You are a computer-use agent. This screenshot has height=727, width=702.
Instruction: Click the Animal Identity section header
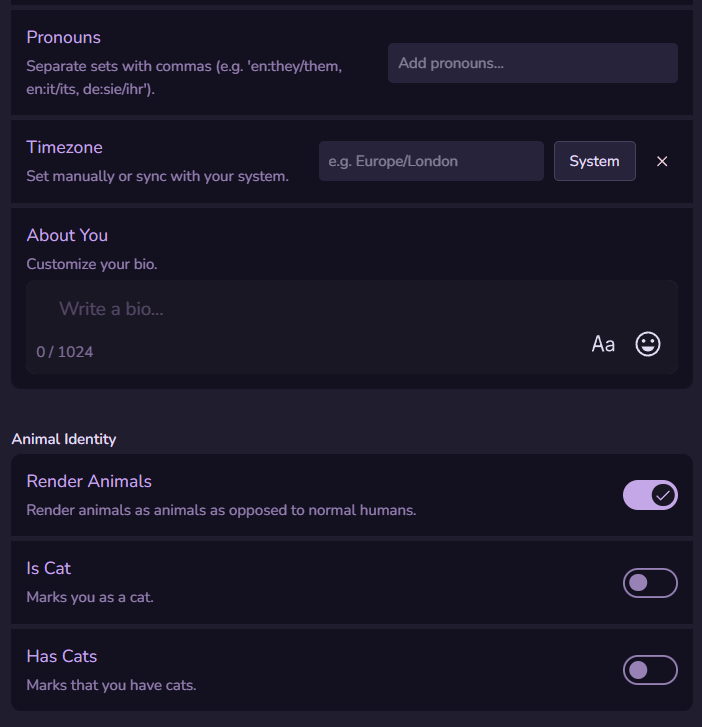click(64, 439)
